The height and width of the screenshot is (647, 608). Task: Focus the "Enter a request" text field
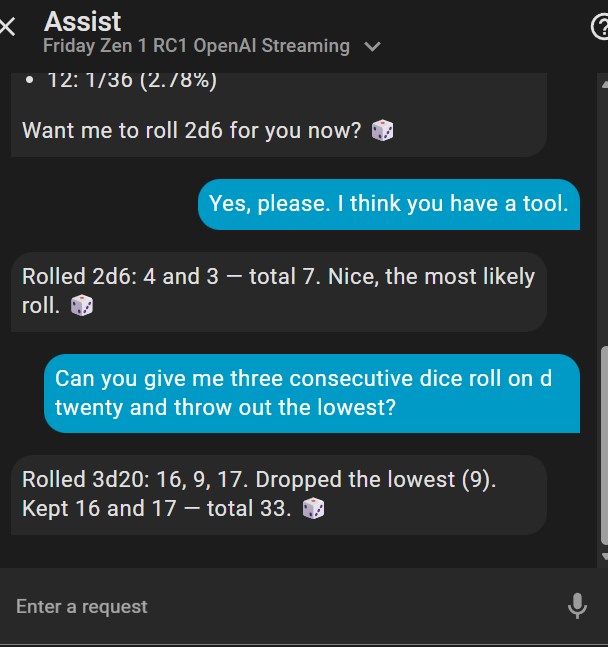tap(280, 606)
